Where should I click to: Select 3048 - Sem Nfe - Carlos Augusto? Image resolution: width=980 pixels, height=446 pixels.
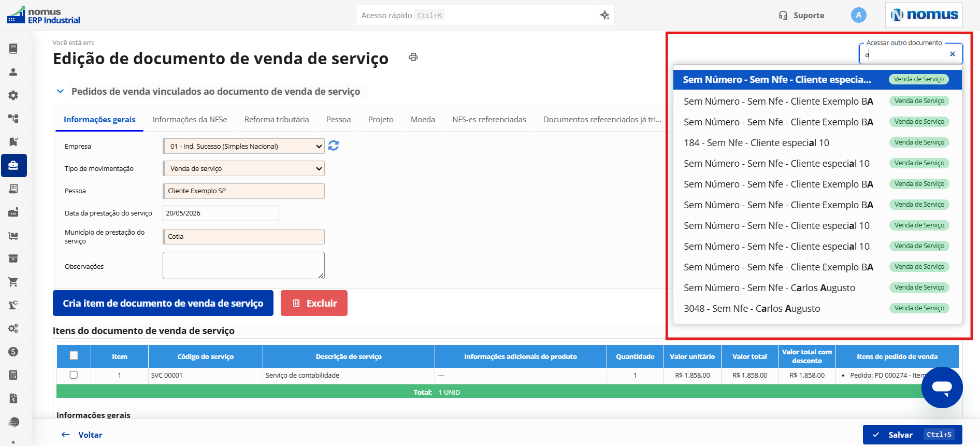pos(817,308)
